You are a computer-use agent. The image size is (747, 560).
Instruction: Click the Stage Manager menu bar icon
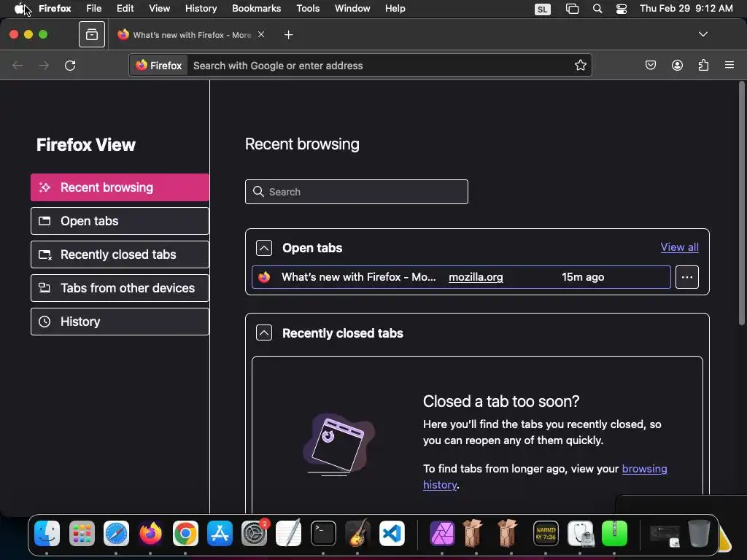[572, 9]
